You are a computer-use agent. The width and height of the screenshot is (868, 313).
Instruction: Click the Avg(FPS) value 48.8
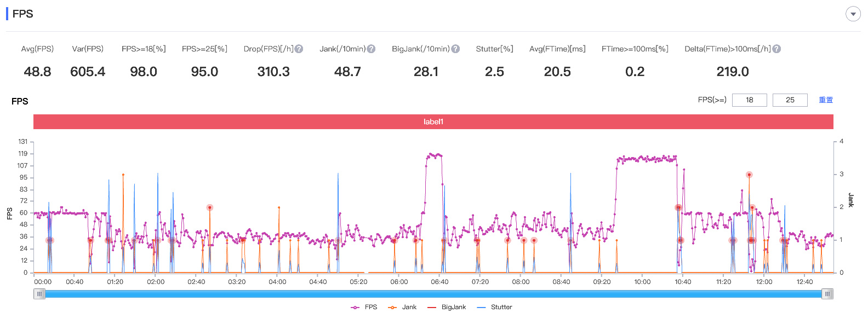coord(37,72)
